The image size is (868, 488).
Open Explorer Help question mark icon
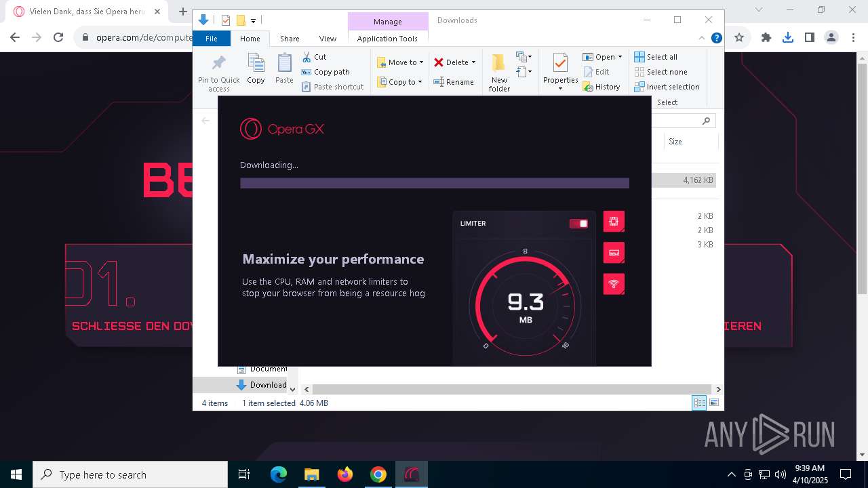coord(716,39)
